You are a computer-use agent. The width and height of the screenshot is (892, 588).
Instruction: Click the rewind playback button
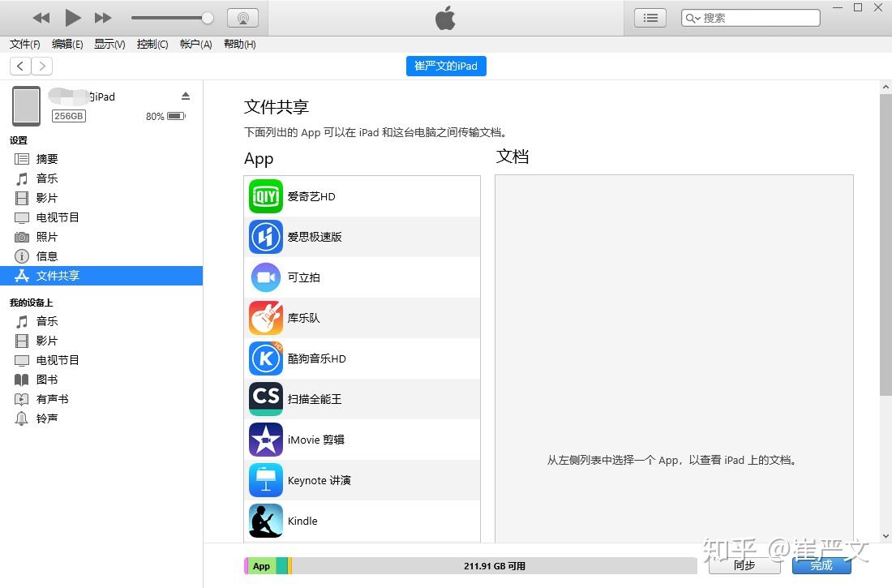pyautogui.click(x=41, y=18)
